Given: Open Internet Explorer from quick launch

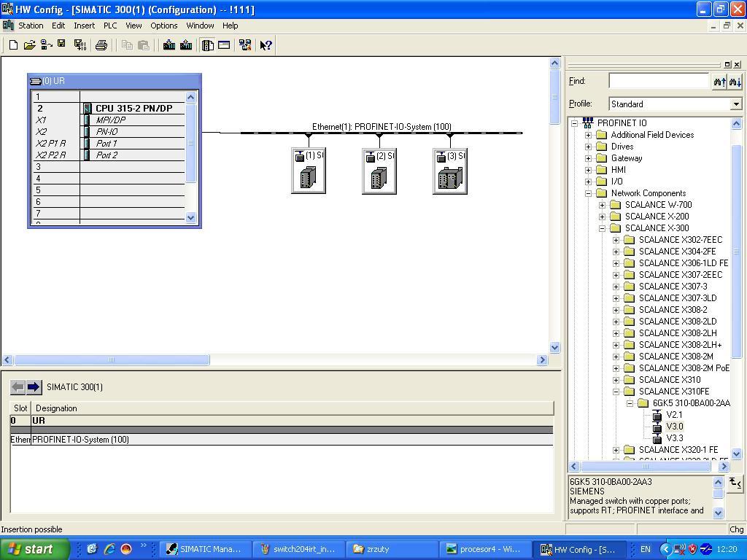Looking at the screenshot, I should click(x=109, y=549).
